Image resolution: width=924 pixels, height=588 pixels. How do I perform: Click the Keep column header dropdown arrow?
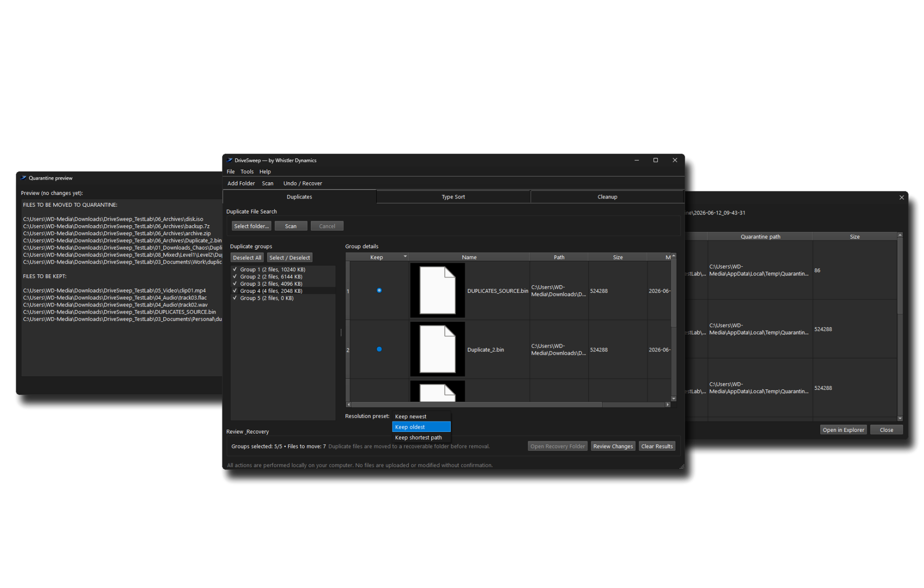coord(405,256)
